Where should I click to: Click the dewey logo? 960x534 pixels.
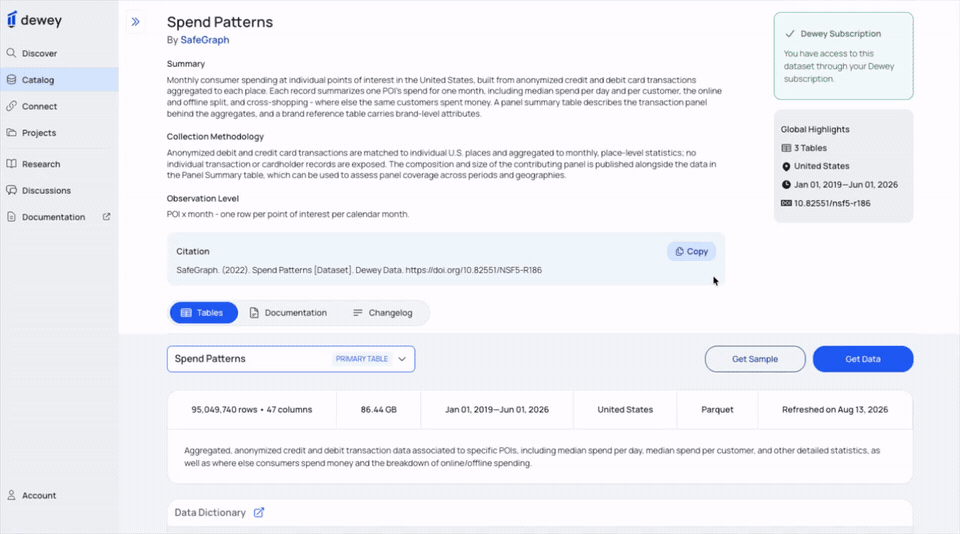click(x=34, y=20)
